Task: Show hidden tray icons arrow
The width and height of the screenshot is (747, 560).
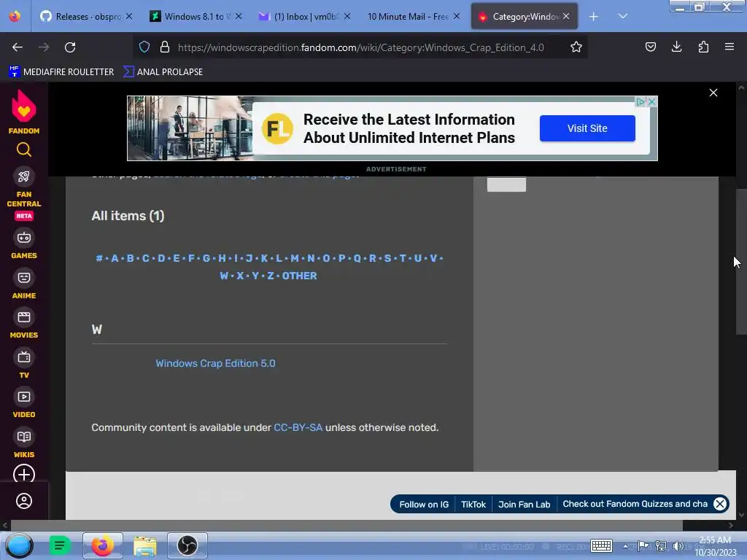Action: (x=625, y=546)
